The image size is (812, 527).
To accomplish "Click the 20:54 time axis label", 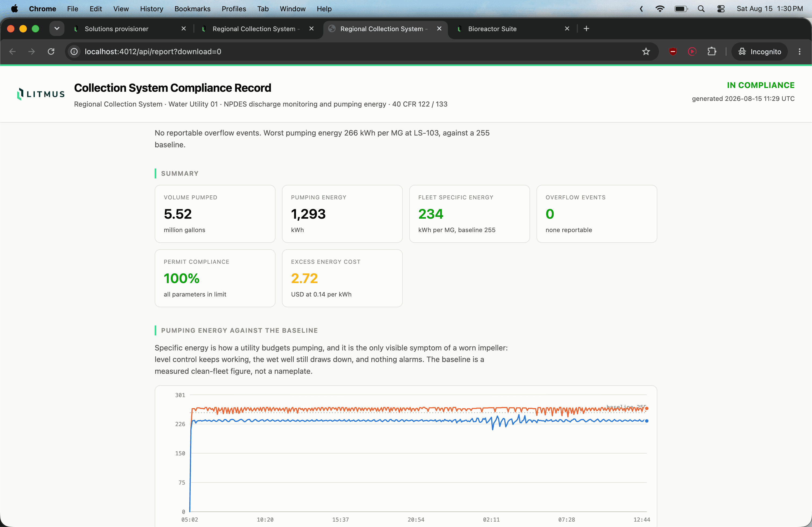I will click(416, 519).
